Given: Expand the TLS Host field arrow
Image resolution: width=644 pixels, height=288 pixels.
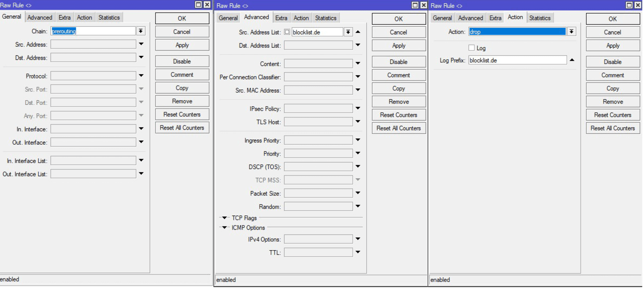Looking at the screenshot, I should pyautogui.click(x=358, y=122).
